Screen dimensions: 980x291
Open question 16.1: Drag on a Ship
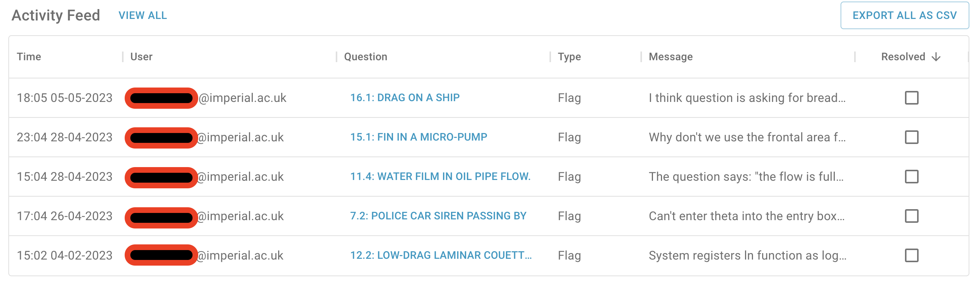pos(405,98)
